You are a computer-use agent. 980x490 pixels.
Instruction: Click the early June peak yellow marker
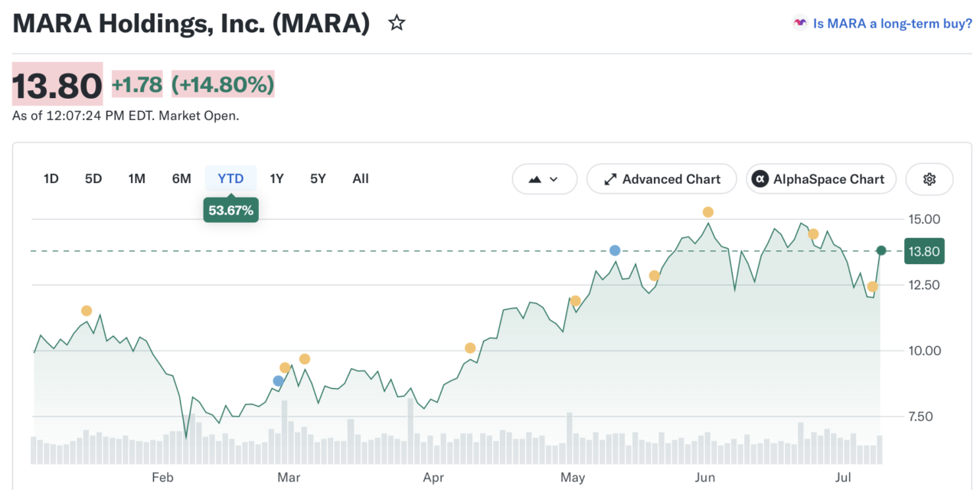[708, 212]
